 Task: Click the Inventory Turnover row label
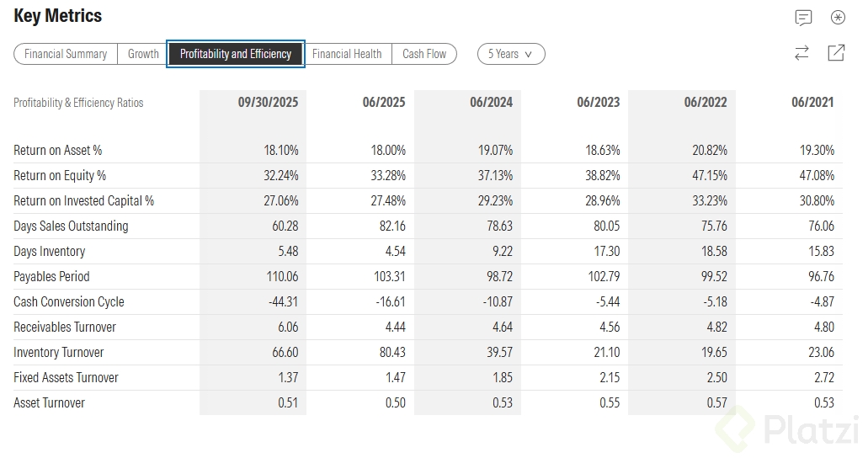(58, 353)
